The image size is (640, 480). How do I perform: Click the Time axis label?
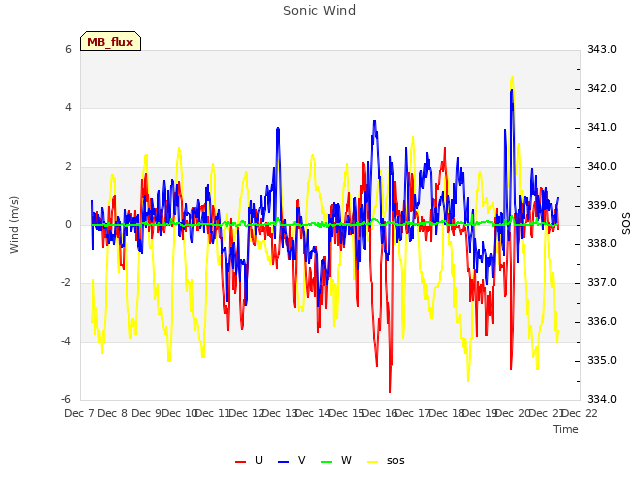(566, 429)
